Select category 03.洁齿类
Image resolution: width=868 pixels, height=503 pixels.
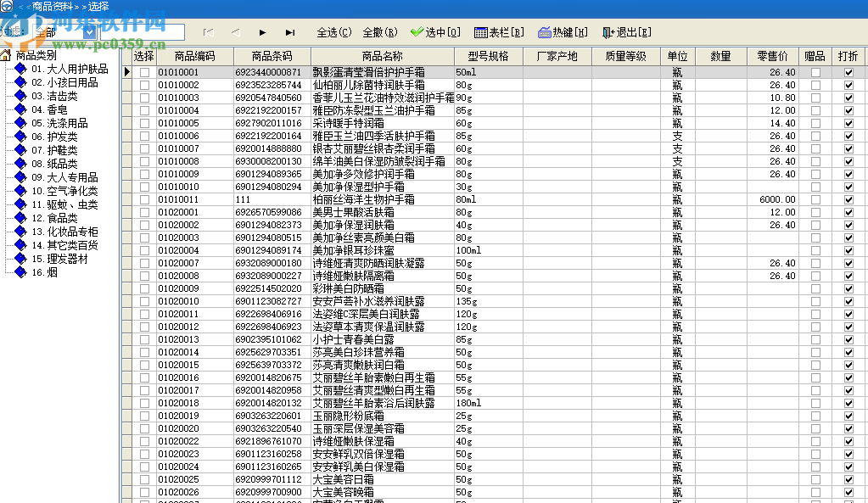point(54,97)
